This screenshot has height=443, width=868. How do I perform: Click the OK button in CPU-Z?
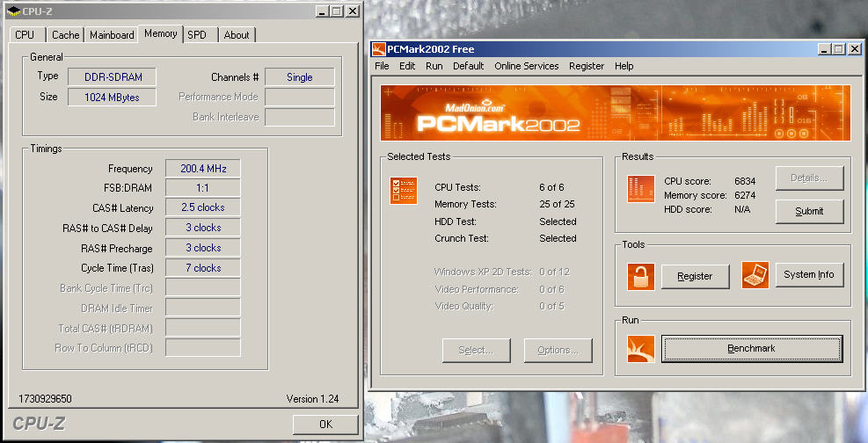pos(325,425)
